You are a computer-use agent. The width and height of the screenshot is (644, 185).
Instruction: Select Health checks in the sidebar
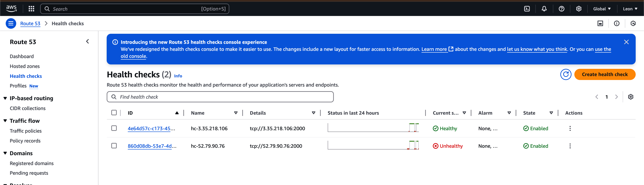tap(26, 76)
